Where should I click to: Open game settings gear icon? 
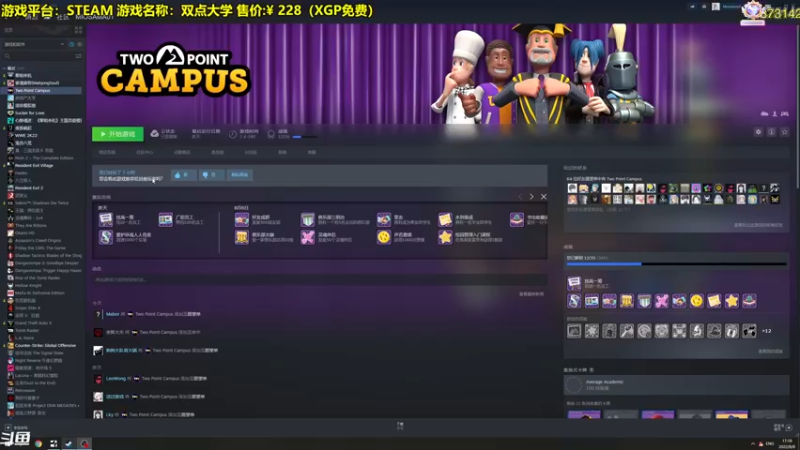pyautogui.click(x=758, y=132)
